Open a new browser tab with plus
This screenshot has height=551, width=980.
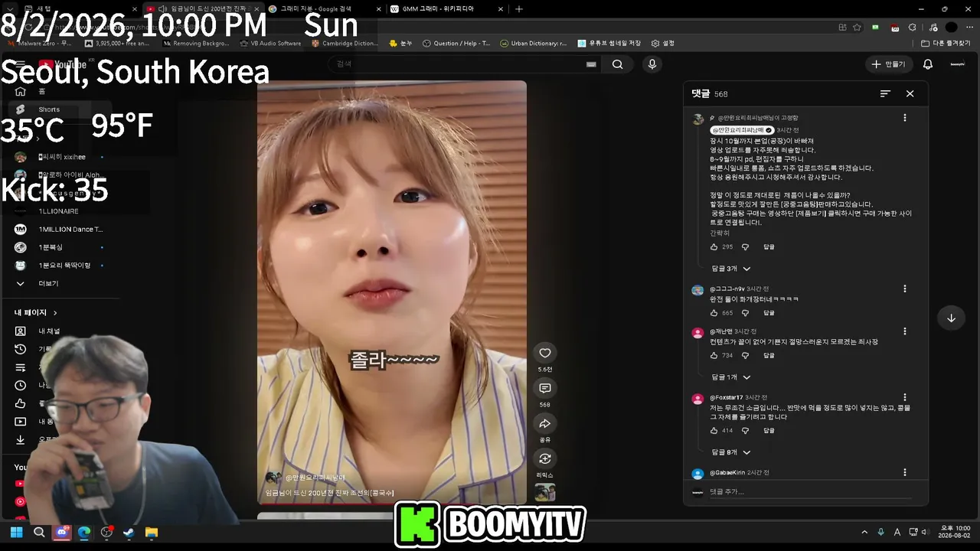coord(519,9)
